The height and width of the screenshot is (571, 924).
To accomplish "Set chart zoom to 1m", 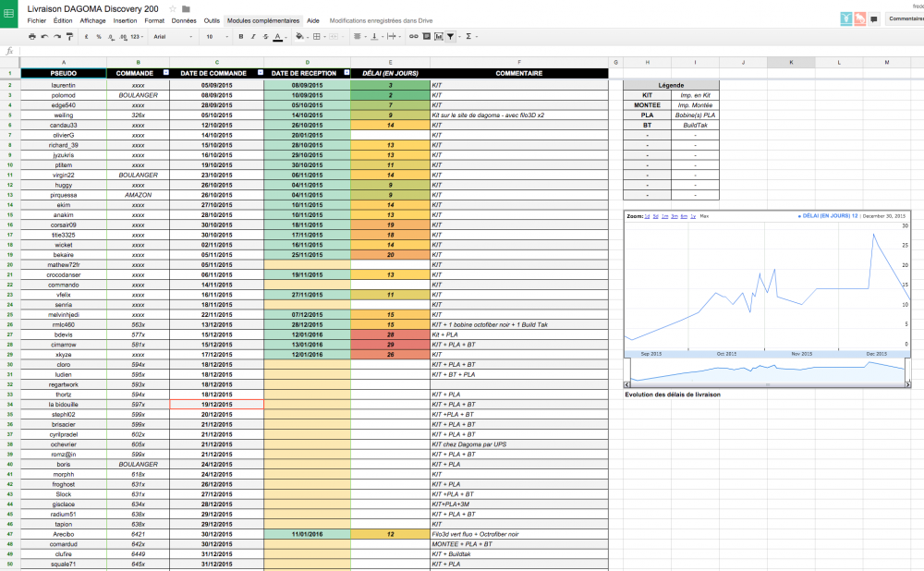I will click(x=665, y=215).
